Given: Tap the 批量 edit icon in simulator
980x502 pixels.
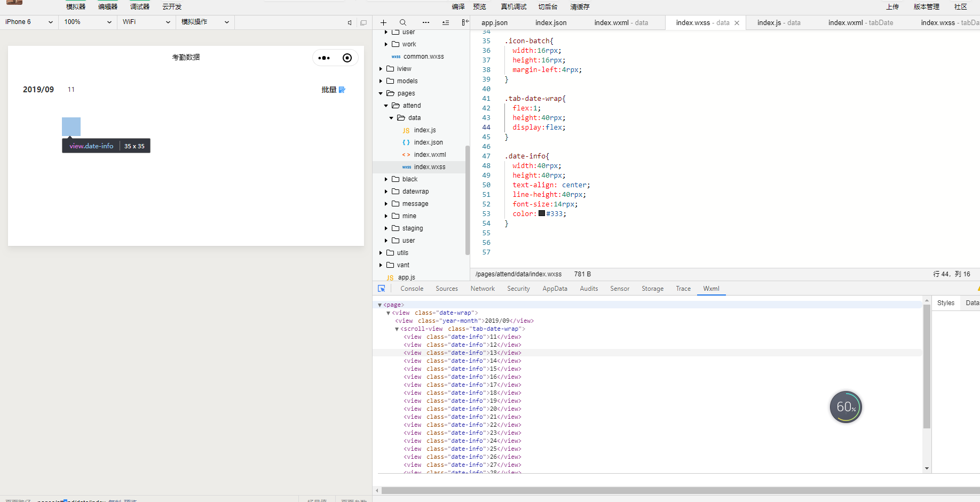Looking at the screenshot, I should (x=342, y=90).
